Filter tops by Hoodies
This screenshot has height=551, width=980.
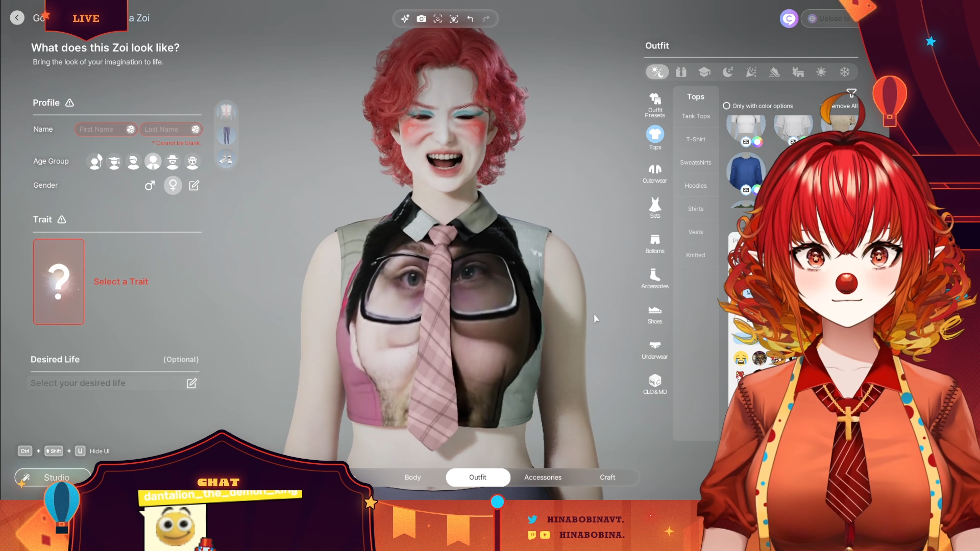click(696, 186)
